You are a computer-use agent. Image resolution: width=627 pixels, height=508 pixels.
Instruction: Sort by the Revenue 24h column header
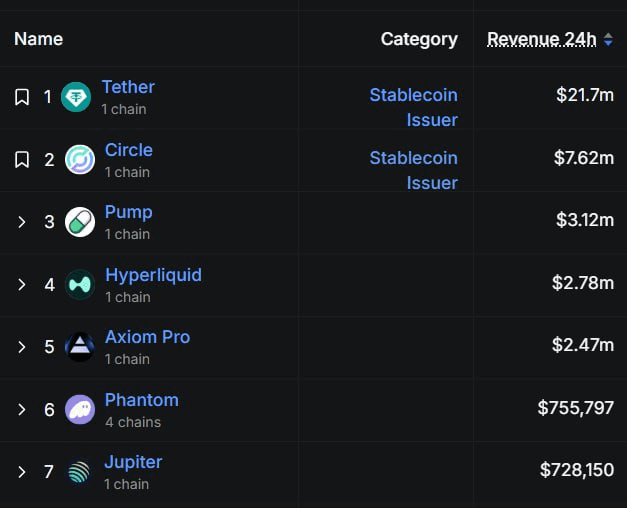click(542, 39)
